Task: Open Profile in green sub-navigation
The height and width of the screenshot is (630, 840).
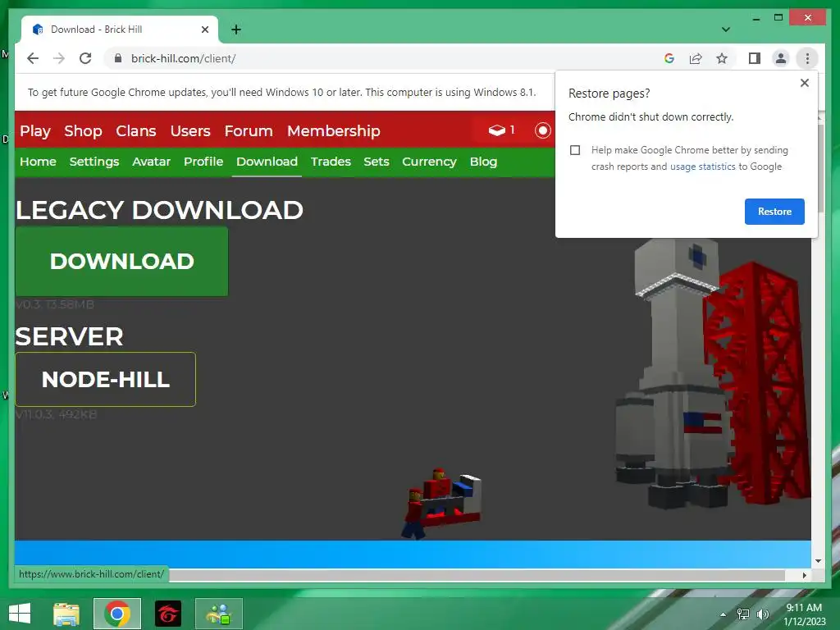Action: point(203,162)
